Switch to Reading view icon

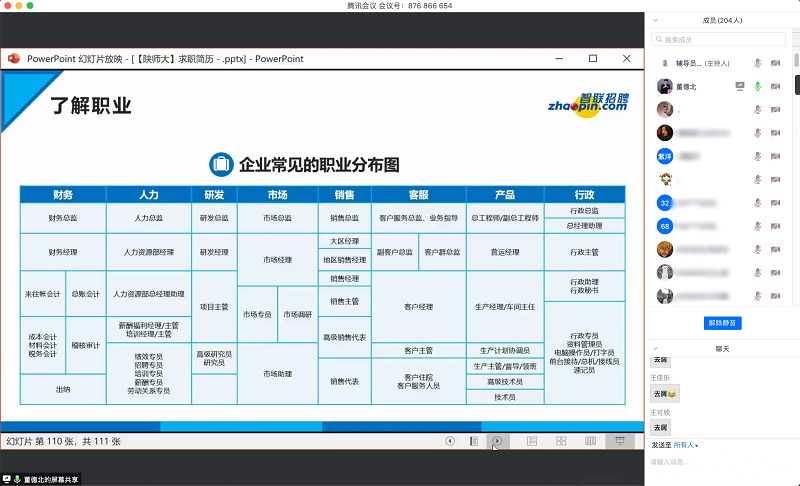590,440
